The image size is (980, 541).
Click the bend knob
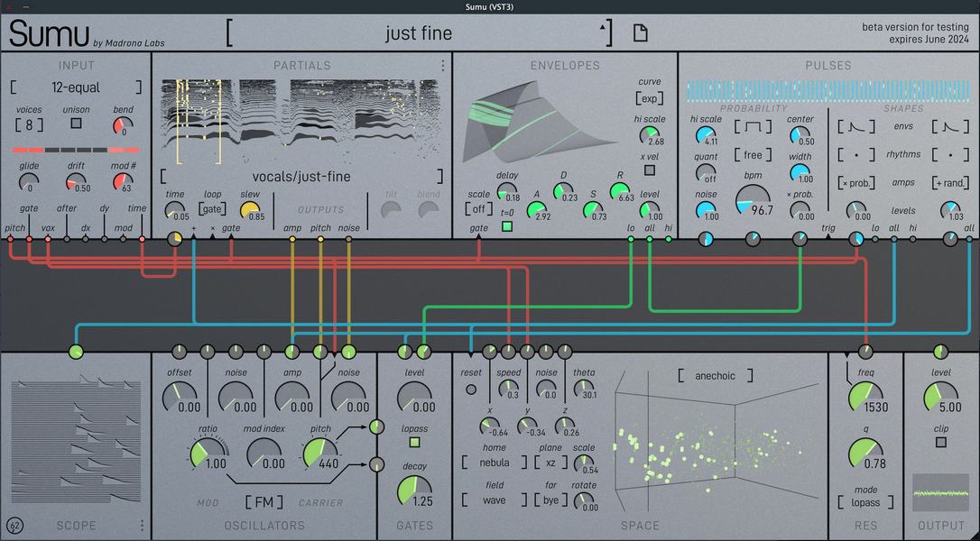pos(123,126)
